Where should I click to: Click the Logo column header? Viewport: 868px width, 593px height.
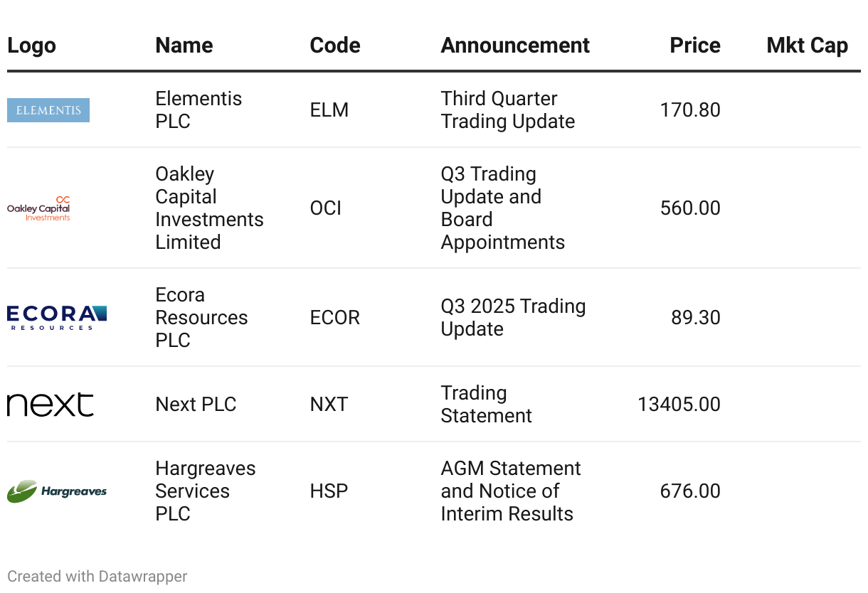coord(31,46)
